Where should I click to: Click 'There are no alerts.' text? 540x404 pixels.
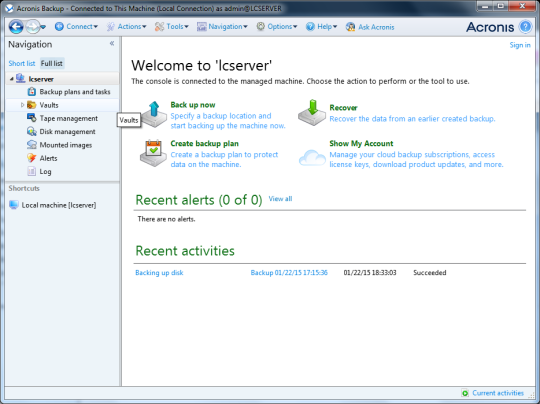coord(166,219)
